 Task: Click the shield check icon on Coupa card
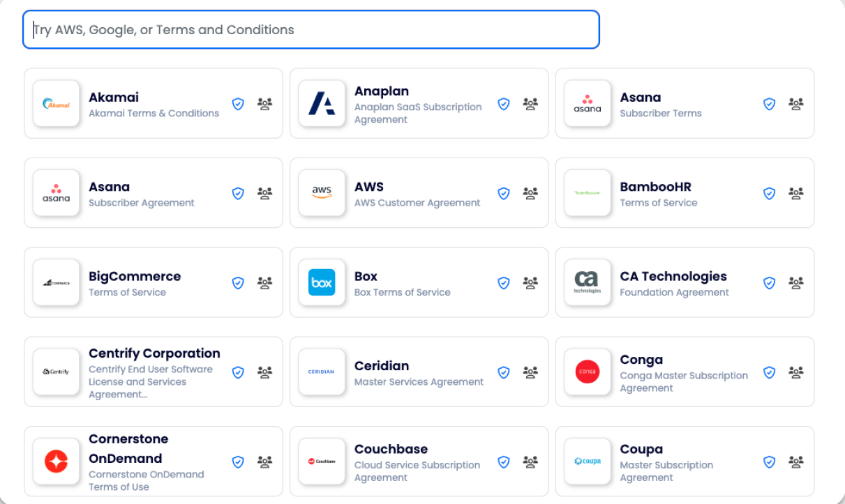point(770,461)
